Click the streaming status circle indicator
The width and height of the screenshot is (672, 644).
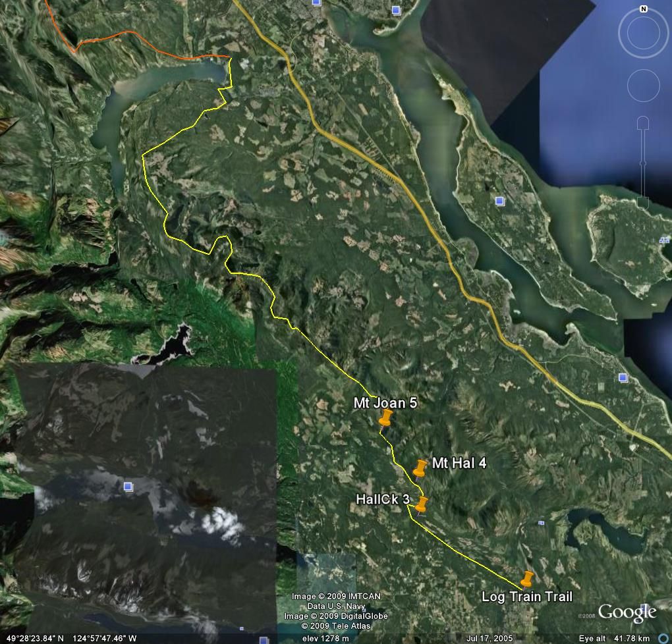[x=663, y=638]
